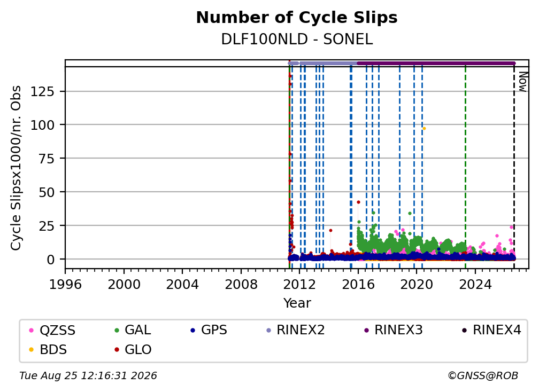Click the y-axis label 'Cycle Slipsx1000/nr. Obs'
This screenshot has width=539, height=392.
tap(16, 168)
